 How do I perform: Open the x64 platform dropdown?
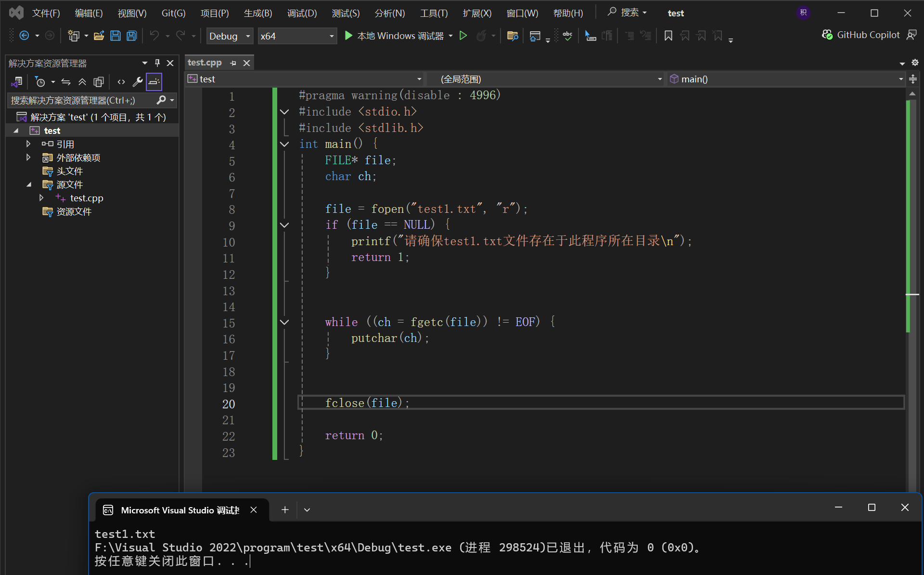297,36
